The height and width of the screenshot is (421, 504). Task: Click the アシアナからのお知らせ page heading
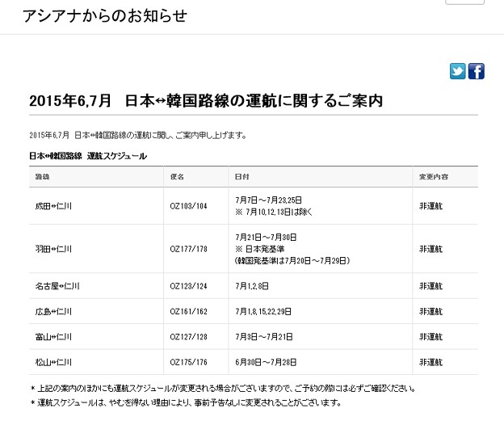click(105, 16)
